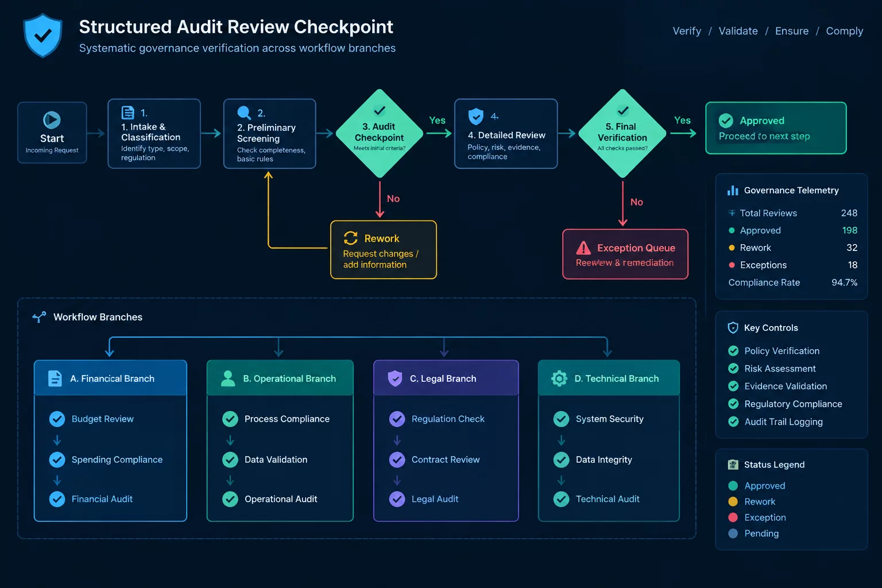Click the Technical Audit step label
Screen dimensions: 882x588
pyautogui.click(x=608, y=499)
